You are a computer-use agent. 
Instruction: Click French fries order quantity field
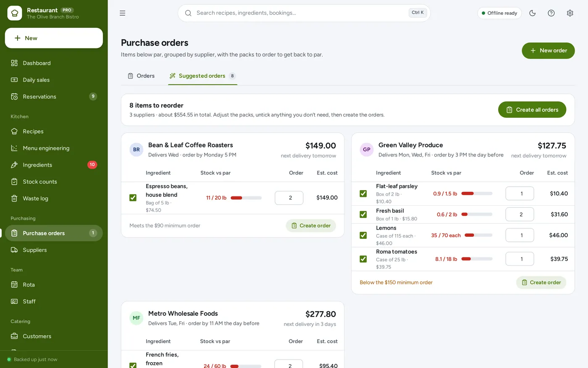[x=289, y=364]
